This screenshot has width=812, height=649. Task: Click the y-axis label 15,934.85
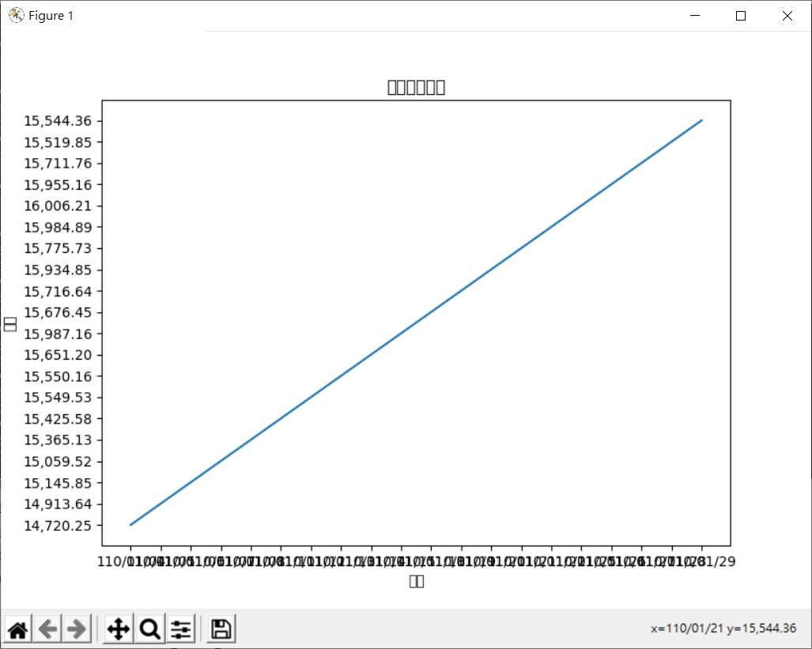click(x=58, y=270)
